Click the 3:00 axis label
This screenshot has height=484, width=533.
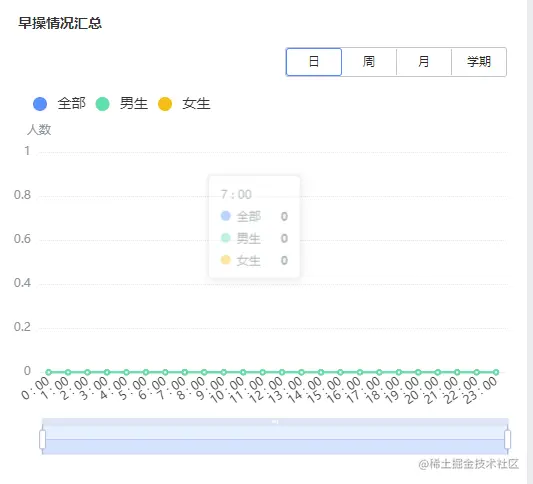coord(94,388)
